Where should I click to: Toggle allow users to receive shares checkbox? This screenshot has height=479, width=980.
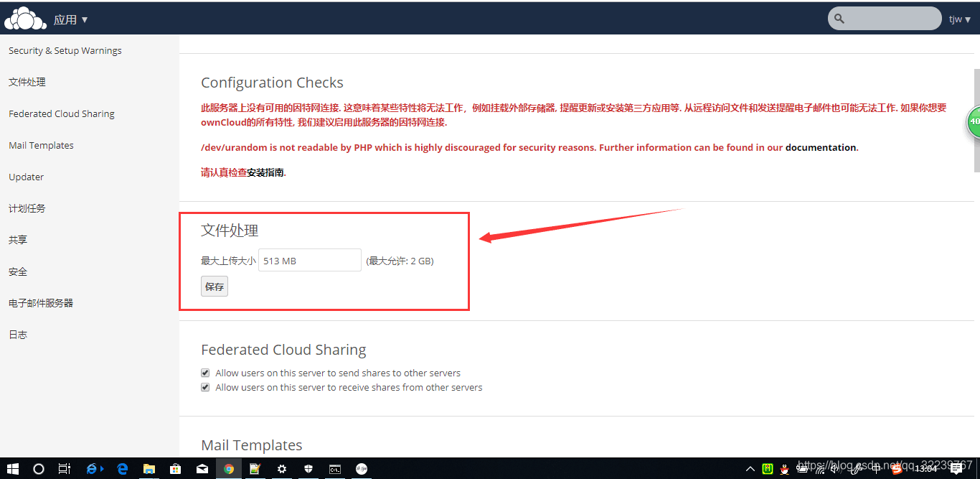point(205,387)
